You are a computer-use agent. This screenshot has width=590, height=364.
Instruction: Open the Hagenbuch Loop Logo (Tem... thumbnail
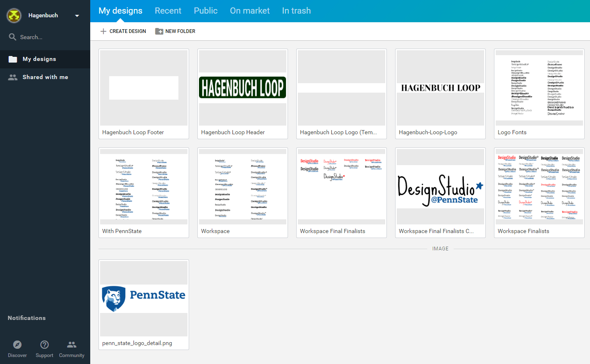(342, 88)
